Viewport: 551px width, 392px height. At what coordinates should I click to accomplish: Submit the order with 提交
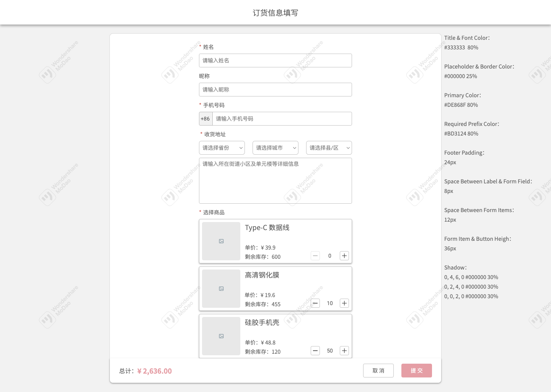tap(417, 371)
